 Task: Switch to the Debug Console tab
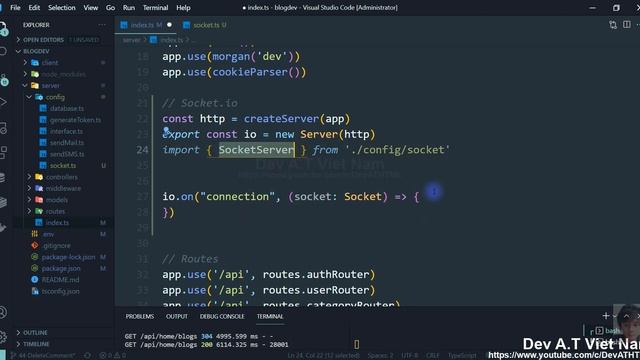pos(222,316)
